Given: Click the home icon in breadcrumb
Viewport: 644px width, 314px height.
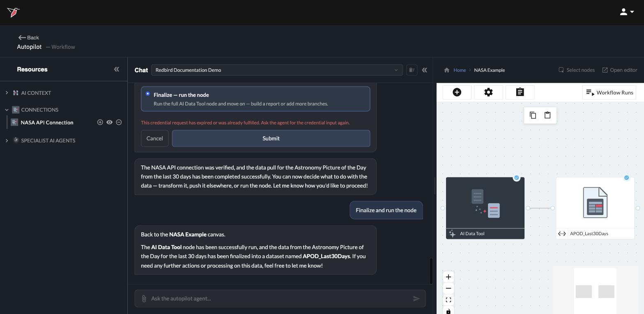Looking at the screenshot, I should point(447,70).
